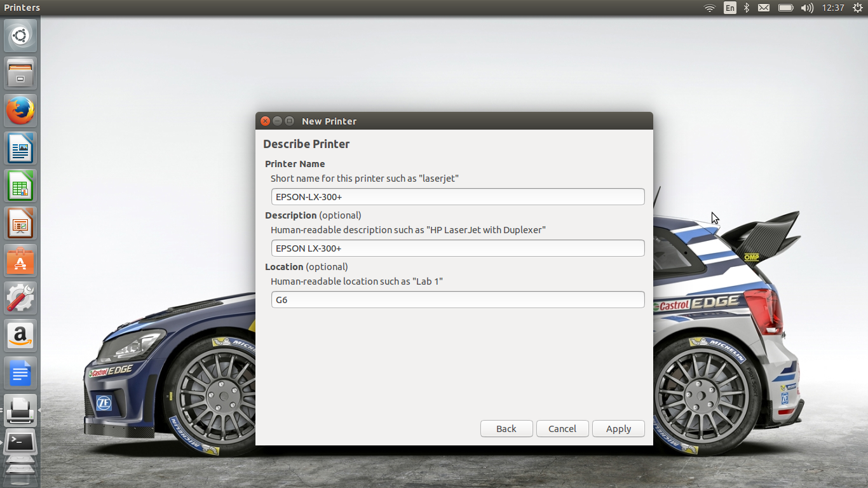868x488 pixels.
Task: Open the Amazon launcher icon
Action: tap(20, 335)
